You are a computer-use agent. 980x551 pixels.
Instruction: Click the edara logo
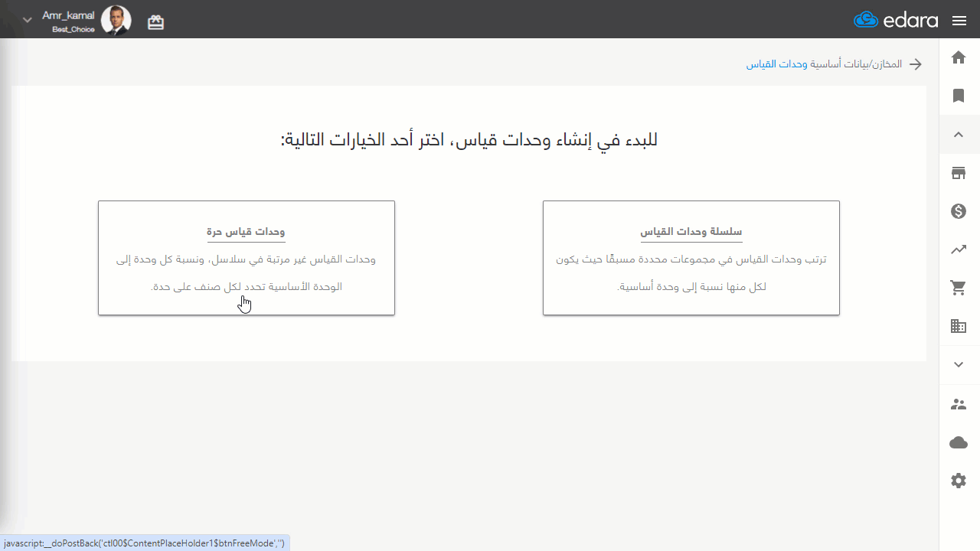coord(896,20)
